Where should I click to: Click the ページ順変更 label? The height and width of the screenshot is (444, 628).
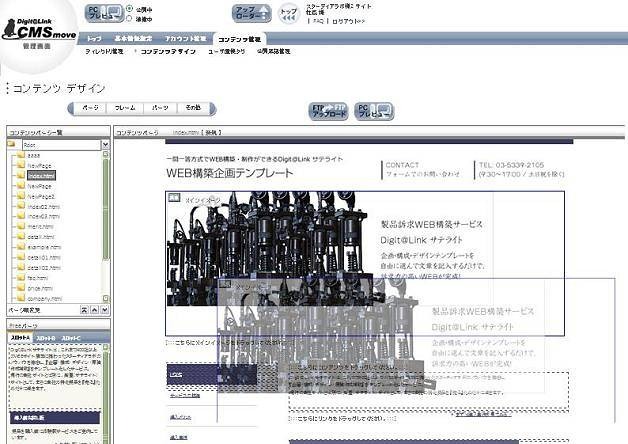[x=25, y=310]
